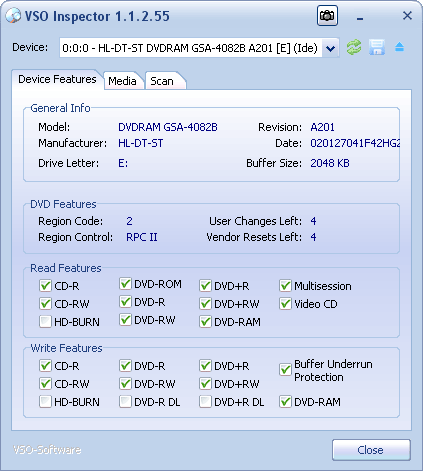Click the VSO Inspector disc logo
The width and height of the screenshot is (423, 471).
tap(13, 16)
